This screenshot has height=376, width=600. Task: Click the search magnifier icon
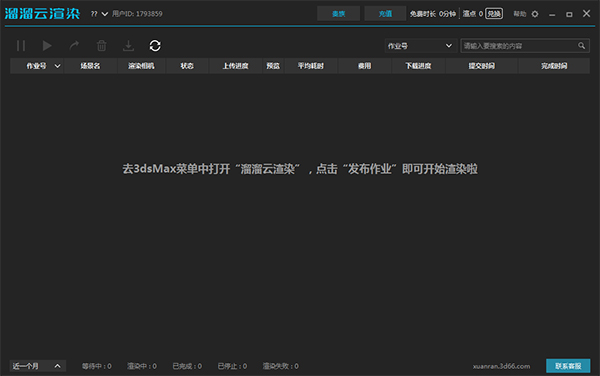pos(582,46)
